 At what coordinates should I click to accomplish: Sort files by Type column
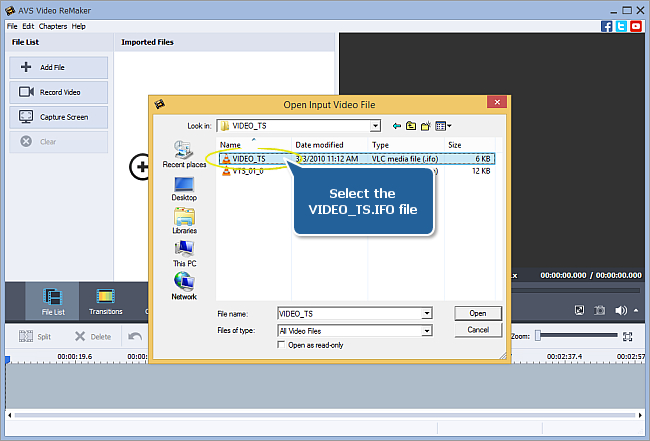click(x=406, y=145)
